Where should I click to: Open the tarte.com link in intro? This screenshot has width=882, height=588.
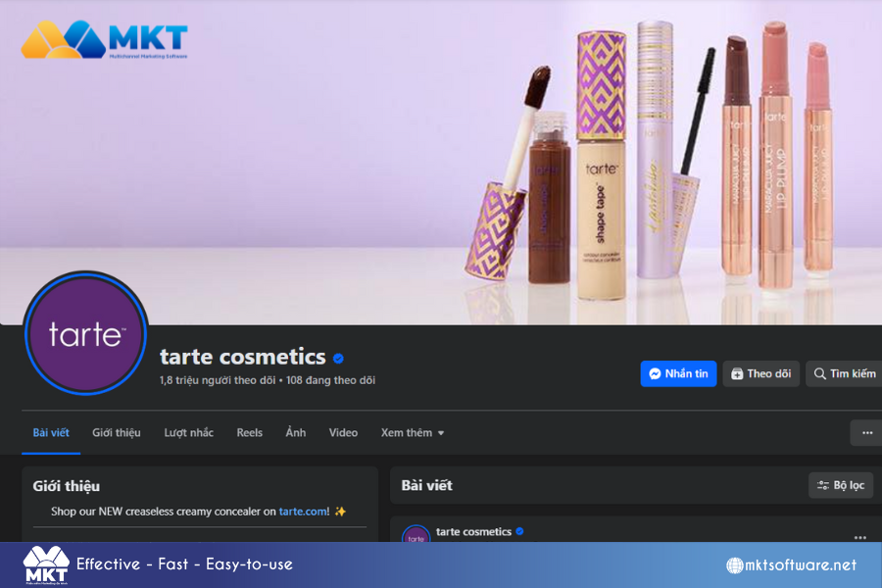[x=303, y=512]
